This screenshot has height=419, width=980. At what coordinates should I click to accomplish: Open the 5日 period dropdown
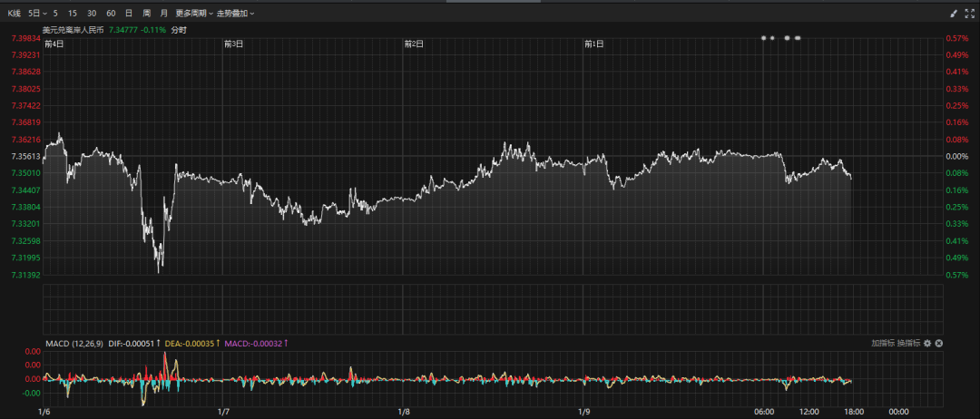[x=35, y=14]
